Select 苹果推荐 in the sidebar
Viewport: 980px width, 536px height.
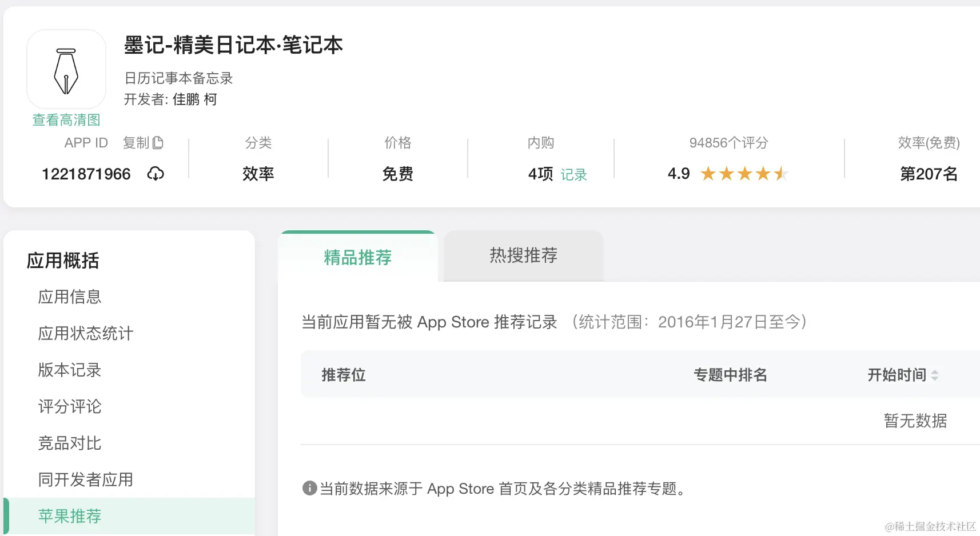click(x=129, y=516)
